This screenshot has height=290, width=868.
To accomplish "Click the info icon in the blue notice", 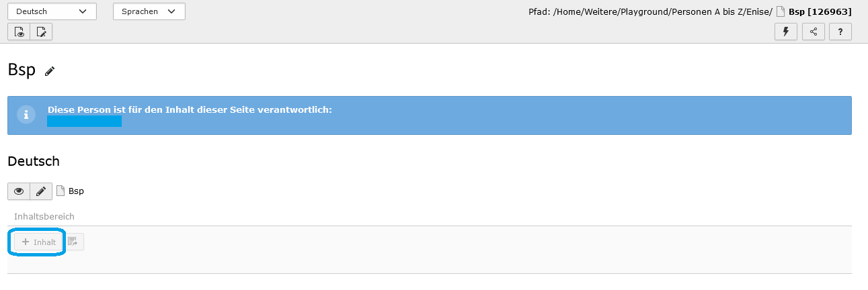I will 26,115.
